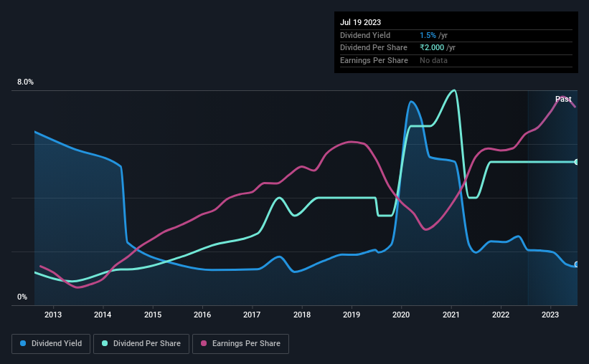Click the Past label on the chart
The image size is (589, 364).
[563, 99]
